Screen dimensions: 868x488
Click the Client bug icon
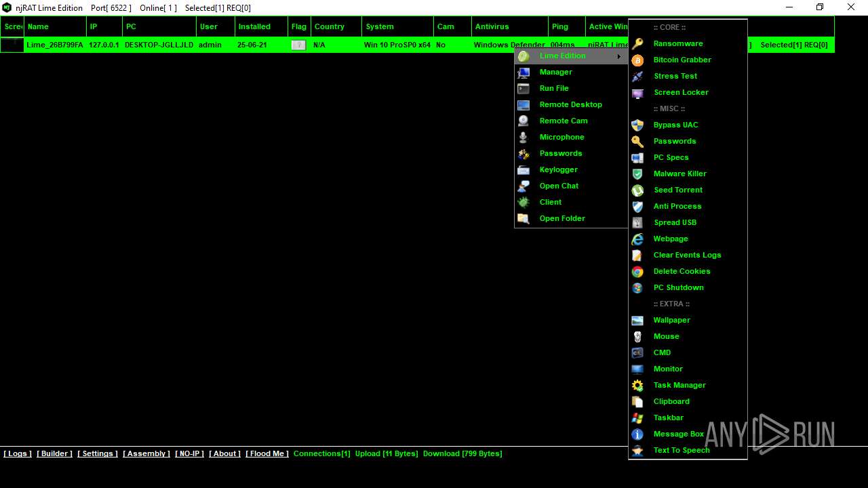coord(524,202)
